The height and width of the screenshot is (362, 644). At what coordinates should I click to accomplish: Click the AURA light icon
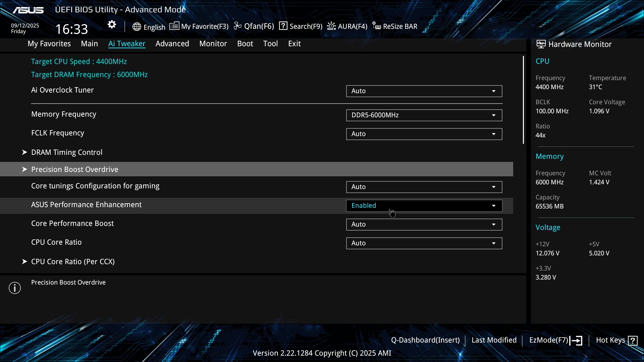pos(331,26)
